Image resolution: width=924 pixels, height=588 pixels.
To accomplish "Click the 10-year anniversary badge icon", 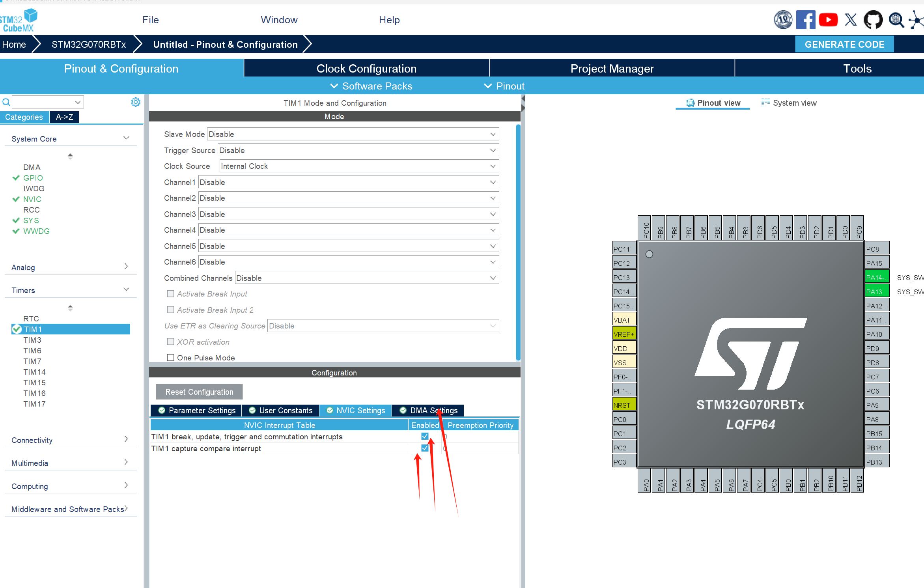I will (x=783, y=20).
